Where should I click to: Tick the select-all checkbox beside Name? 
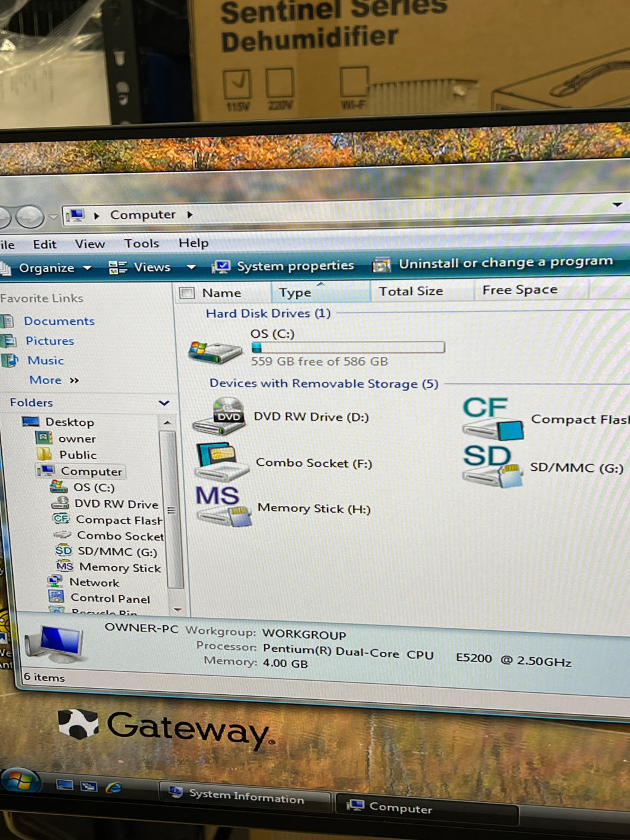(187, 293)
